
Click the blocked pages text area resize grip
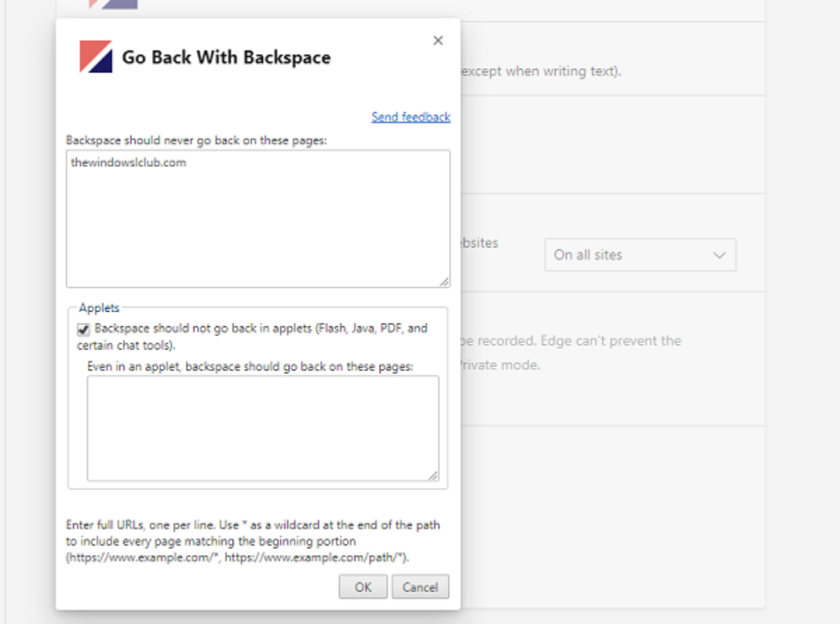[x=444, y=282]
